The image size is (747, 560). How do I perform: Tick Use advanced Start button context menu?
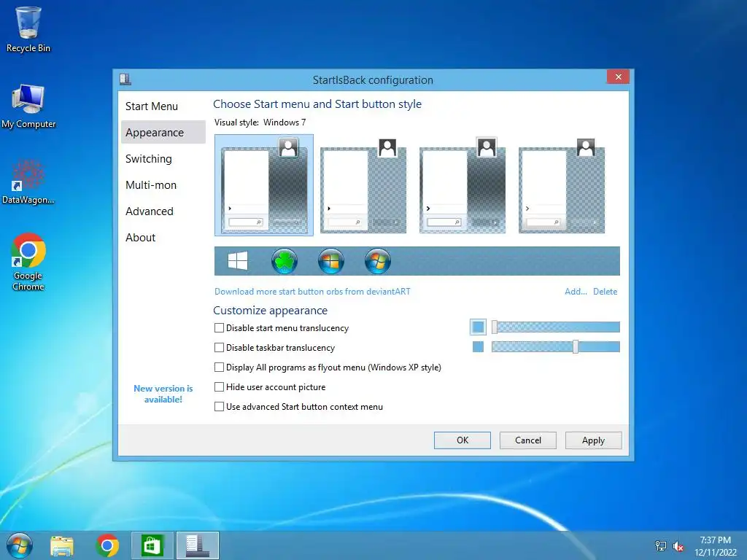(219, 407)
